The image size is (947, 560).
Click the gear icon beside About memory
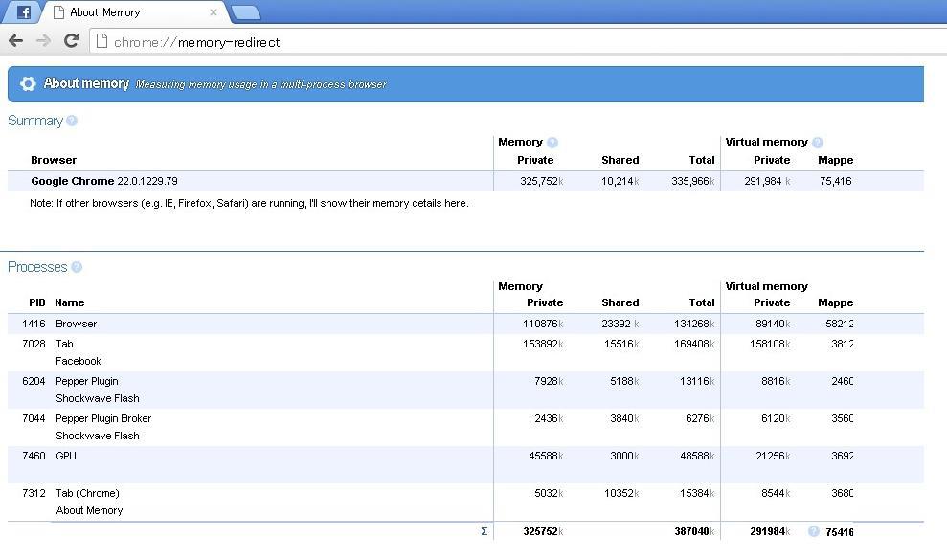point(28,84)
